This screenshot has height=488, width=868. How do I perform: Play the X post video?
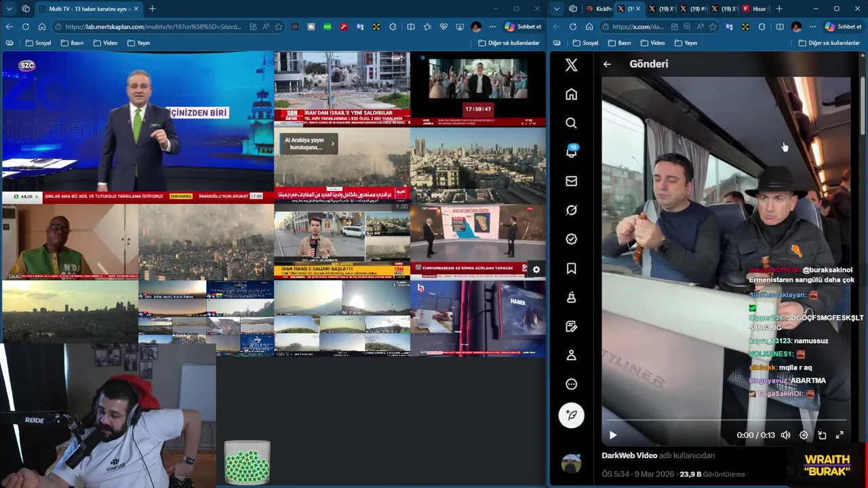[x=612, y=435]
